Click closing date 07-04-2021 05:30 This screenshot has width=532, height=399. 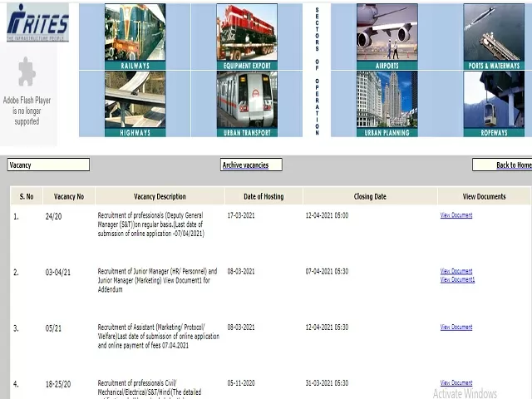tap(327, 272)
